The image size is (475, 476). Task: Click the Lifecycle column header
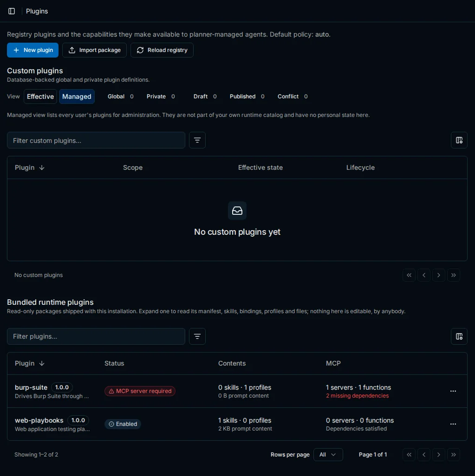[360, 167]
